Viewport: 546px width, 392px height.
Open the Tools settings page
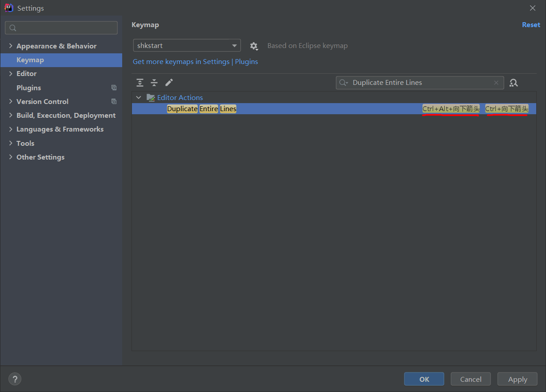[25, 144]
